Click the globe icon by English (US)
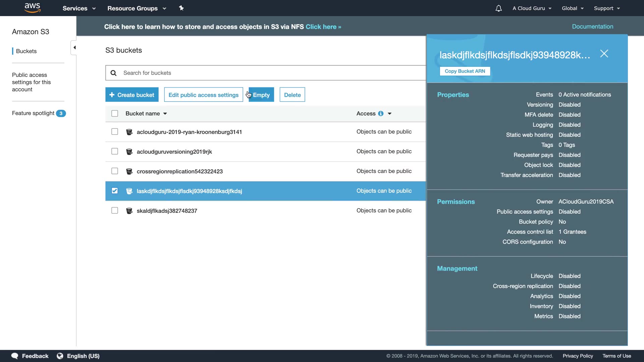644x362 pixels. click(x=60, y=356)
